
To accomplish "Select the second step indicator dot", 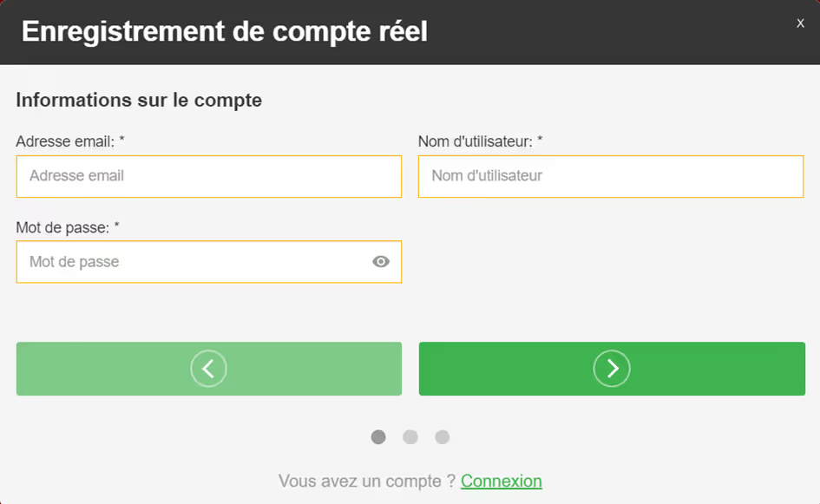I will tap(410, 437).
